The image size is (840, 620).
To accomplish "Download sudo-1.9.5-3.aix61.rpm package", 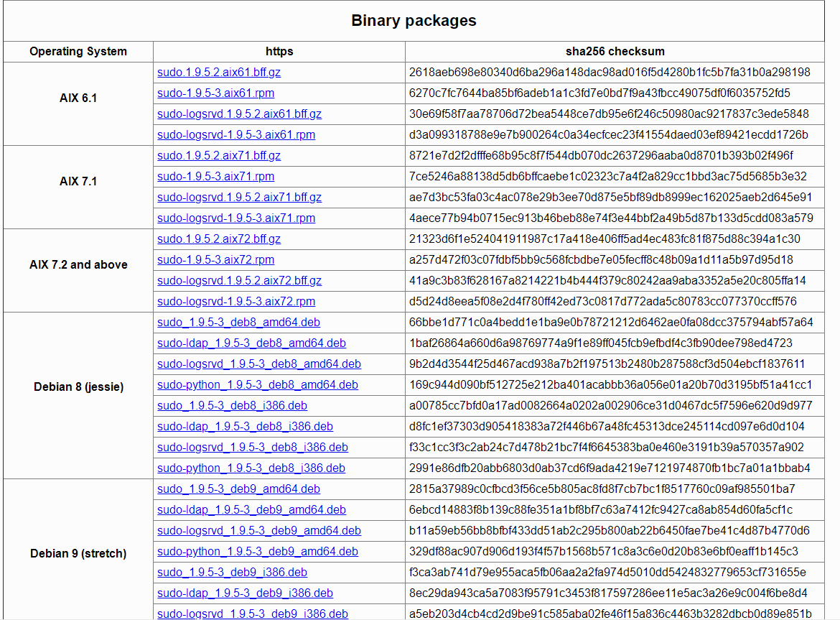I will pos(215,93).
